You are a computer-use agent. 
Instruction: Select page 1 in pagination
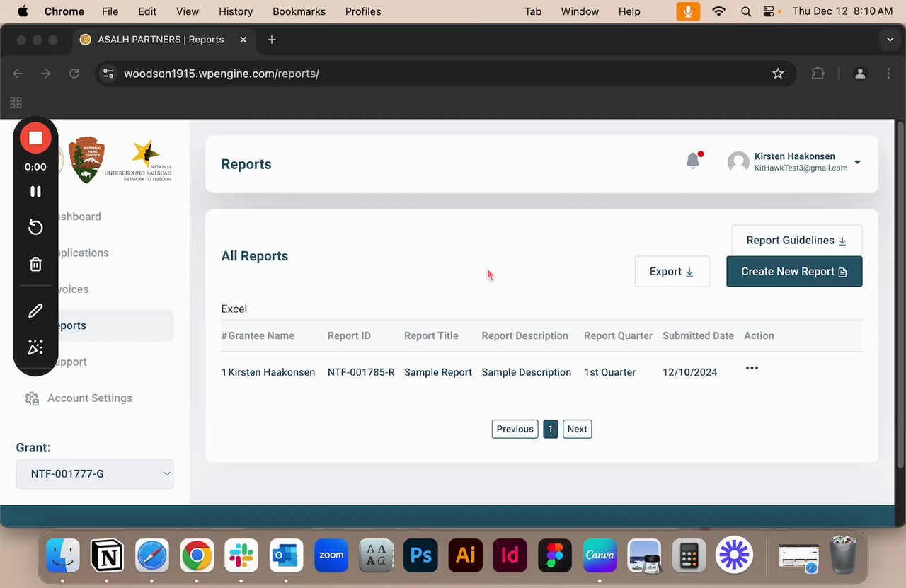550,429
